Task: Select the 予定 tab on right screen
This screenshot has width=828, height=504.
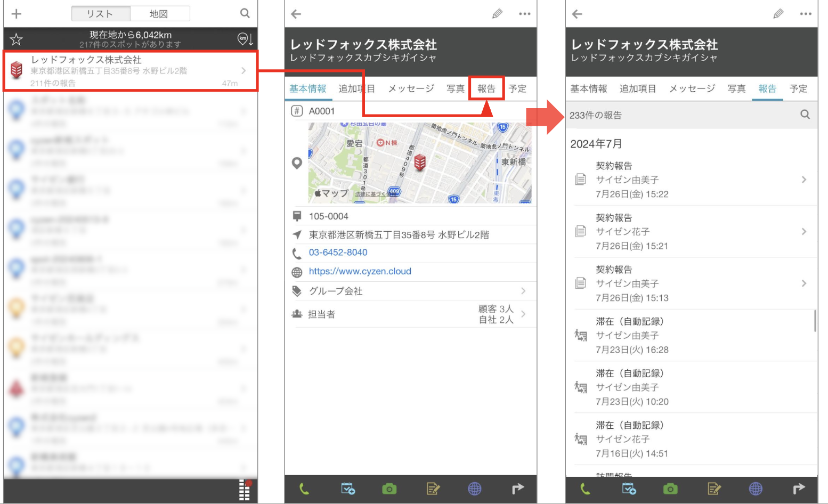Action: coord(799,88)
